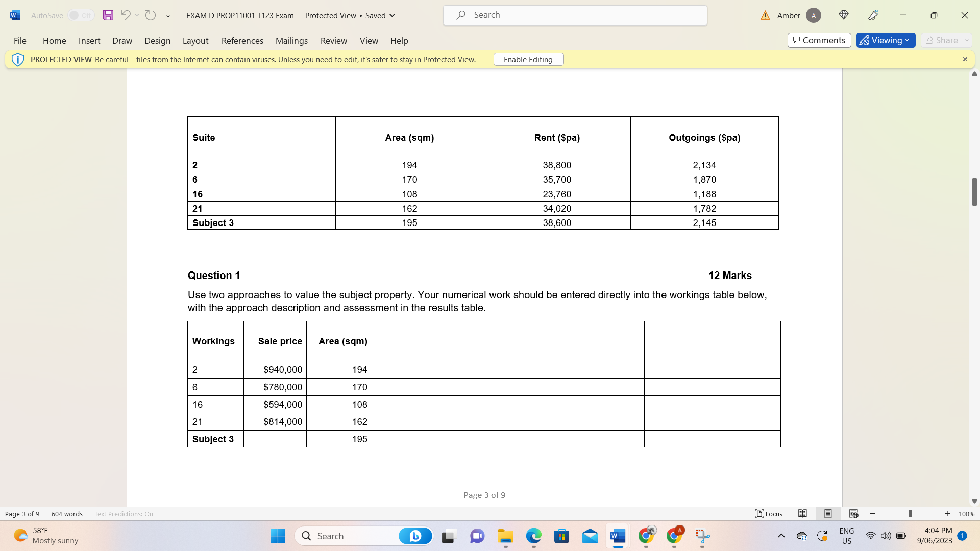Select Print Layout view button
This screenshot has width=980, height=551.
[x=828, y=514]
